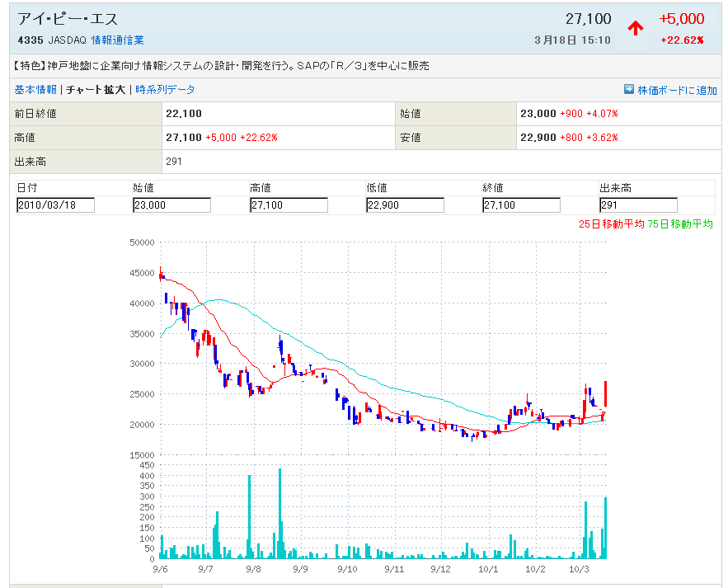
Task: Click the 終値 input field
Action: (521, 205)
